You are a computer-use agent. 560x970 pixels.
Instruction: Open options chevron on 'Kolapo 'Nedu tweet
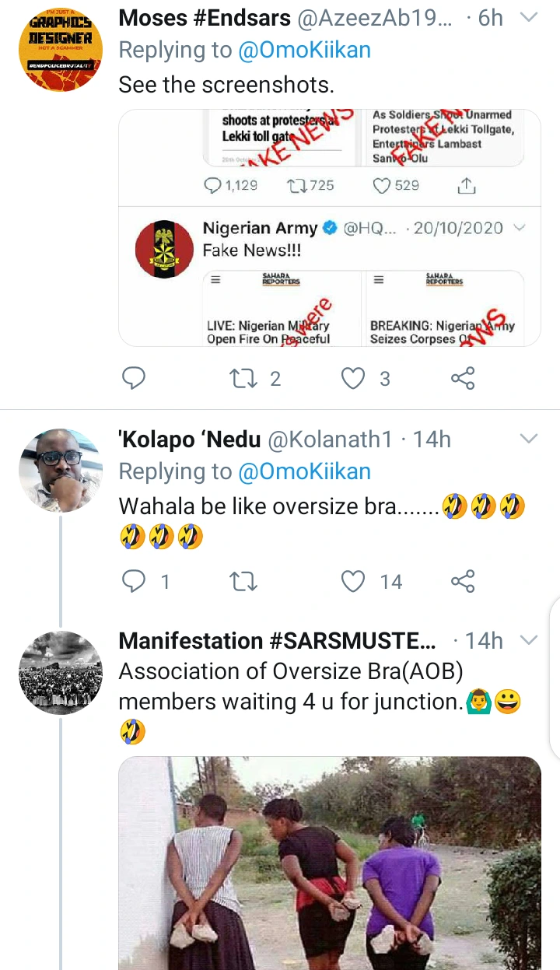coord(528,439)
